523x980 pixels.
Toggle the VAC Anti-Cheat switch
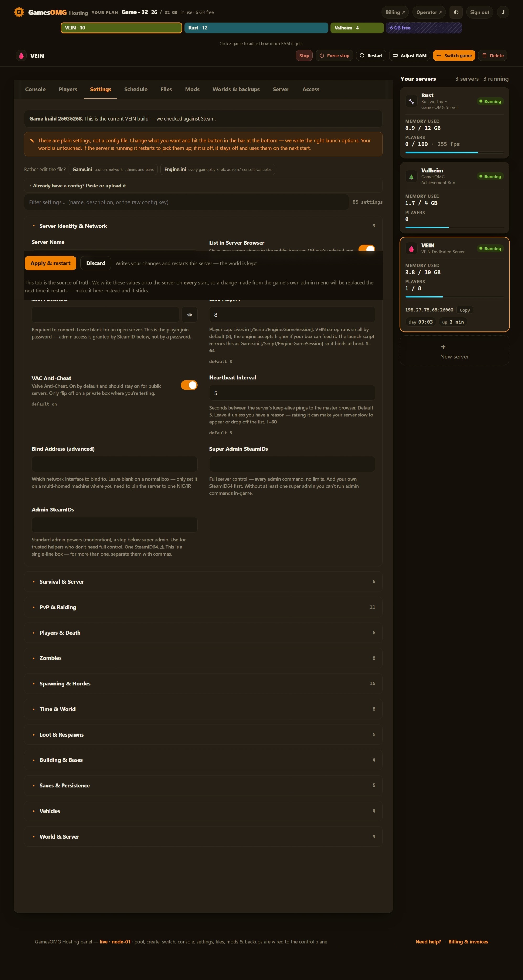189,385
